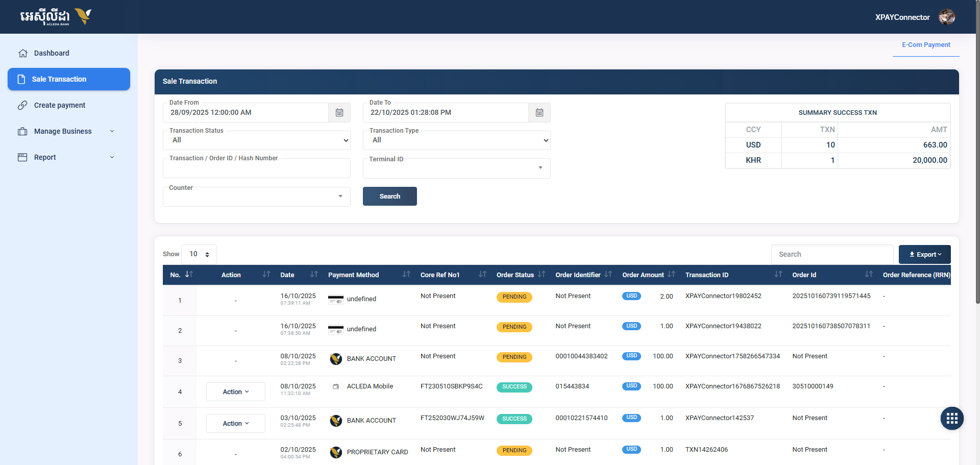This screenshot has height=465, width=980.
Task: Open the Transaction Type dropdown
Action: (x=456, y=140)
